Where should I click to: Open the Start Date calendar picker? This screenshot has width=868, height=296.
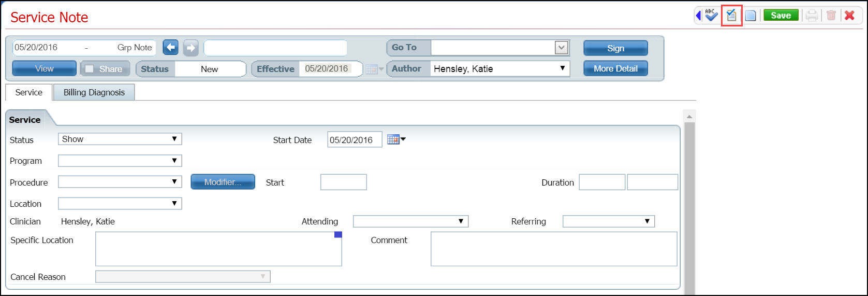point(396,139)
